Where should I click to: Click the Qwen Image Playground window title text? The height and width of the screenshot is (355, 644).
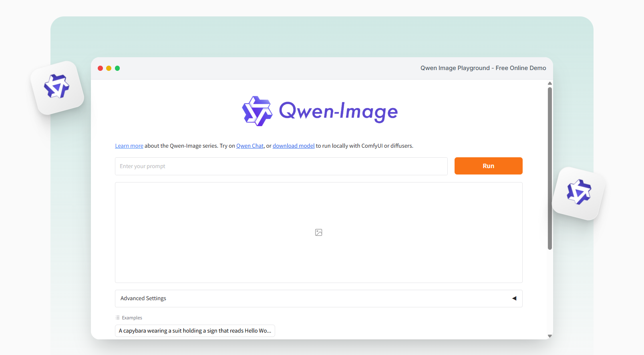483,68
